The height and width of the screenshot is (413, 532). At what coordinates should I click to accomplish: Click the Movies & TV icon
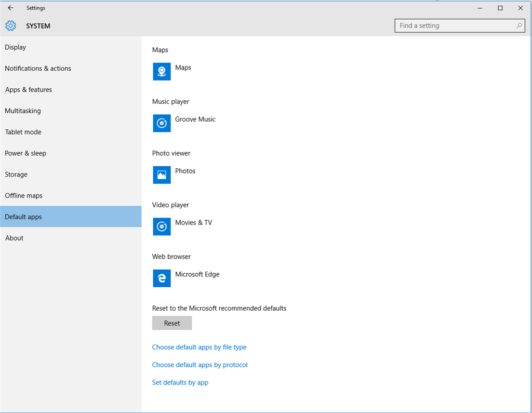coord(162,227)
